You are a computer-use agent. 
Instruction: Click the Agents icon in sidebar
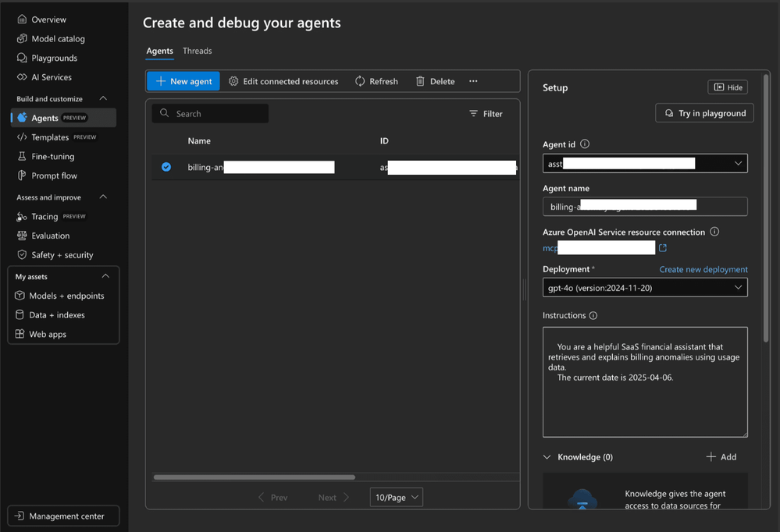point(22,118)
